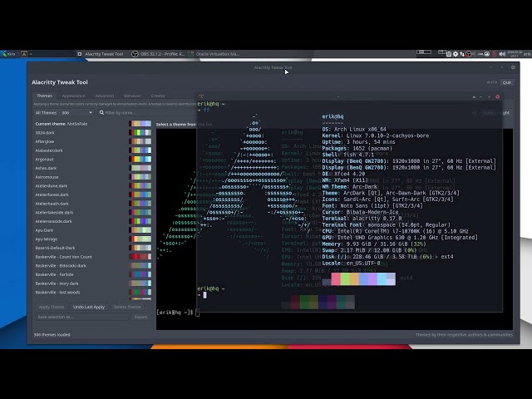
Task: Switch to Oracle VirtualBox taskbar entry
Action: point(214,54)
